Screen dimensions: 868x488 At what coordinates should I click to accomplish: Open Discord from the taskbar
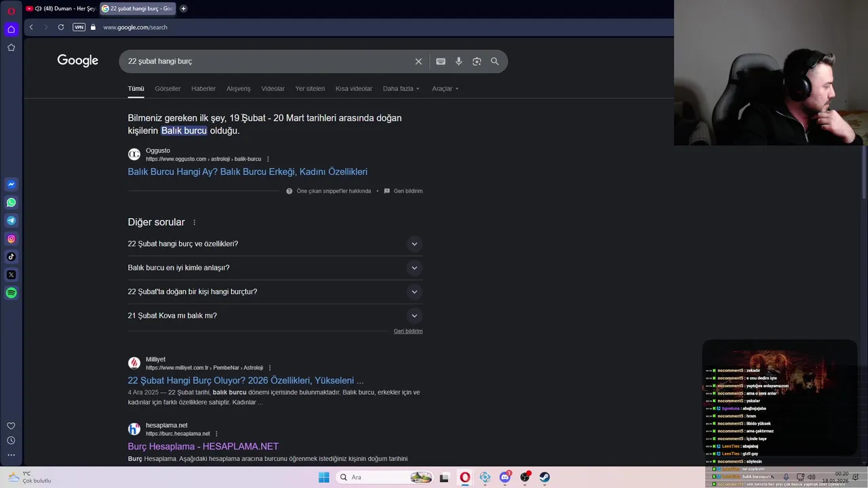tap(505, 477)
